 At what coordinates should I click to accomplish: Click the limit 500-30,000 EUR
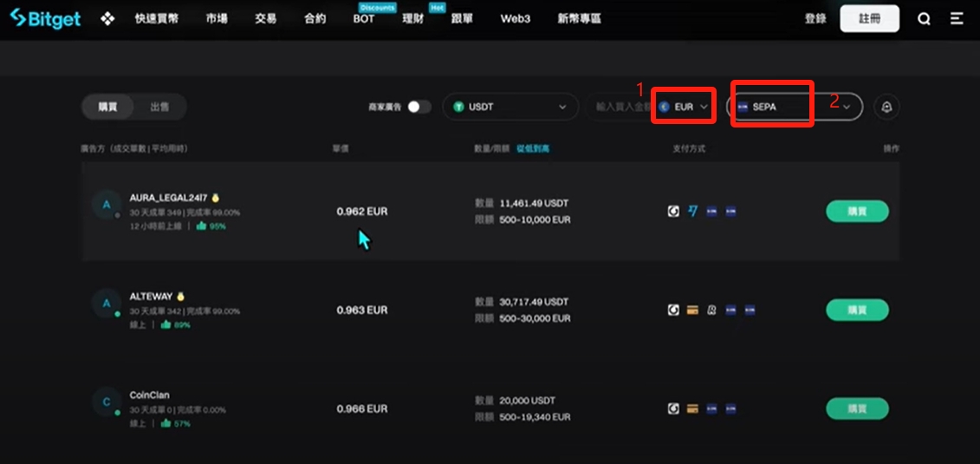tap(535, 318)
